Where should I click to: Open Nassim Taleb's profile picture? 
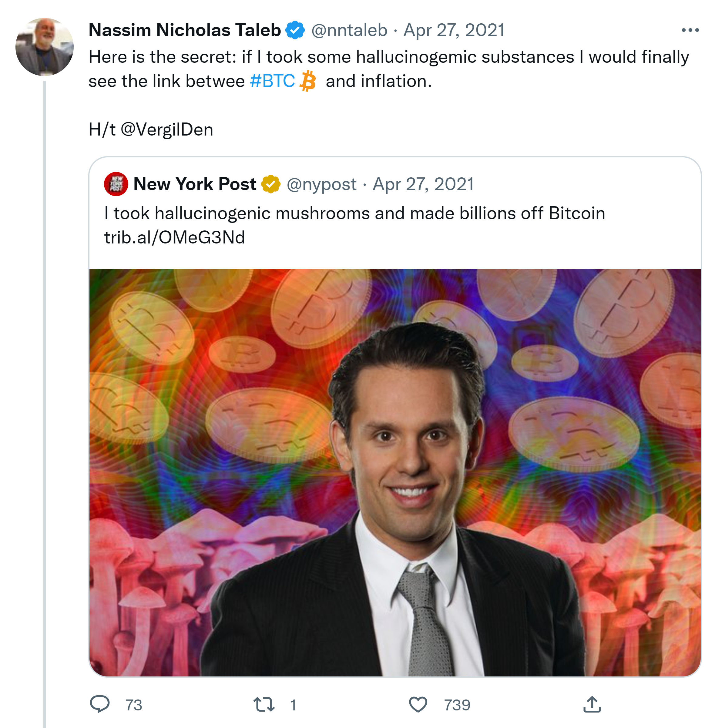click(44, 47)
